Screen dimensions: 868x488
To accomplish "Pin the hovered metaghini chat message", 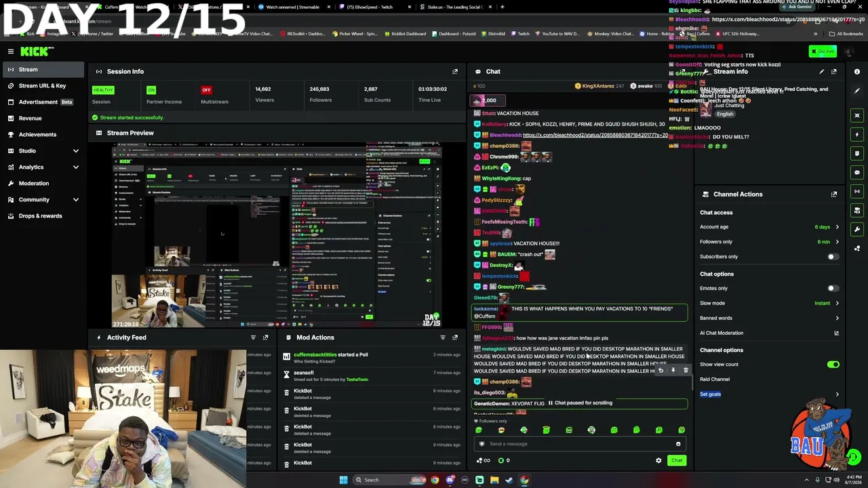I will pos(673,370).
